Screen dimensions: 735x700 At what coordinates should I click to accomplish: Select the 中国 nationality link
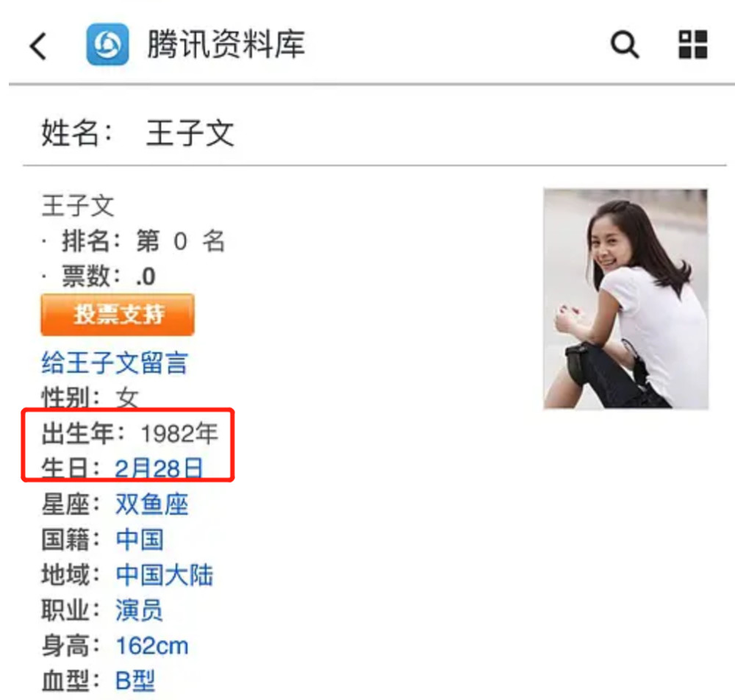pyautogui.click(x=140, y=540)
